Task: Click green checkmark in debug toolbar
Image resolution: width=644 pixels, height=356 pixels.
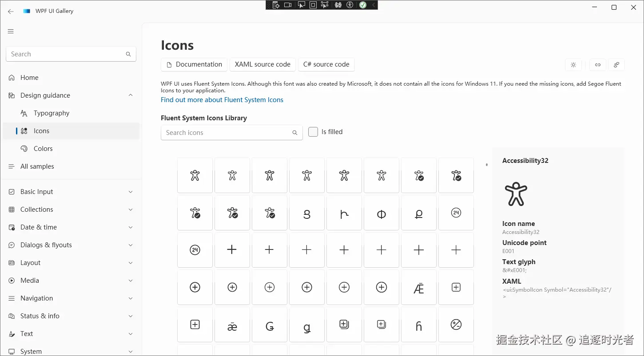Action: pos(363,5)
